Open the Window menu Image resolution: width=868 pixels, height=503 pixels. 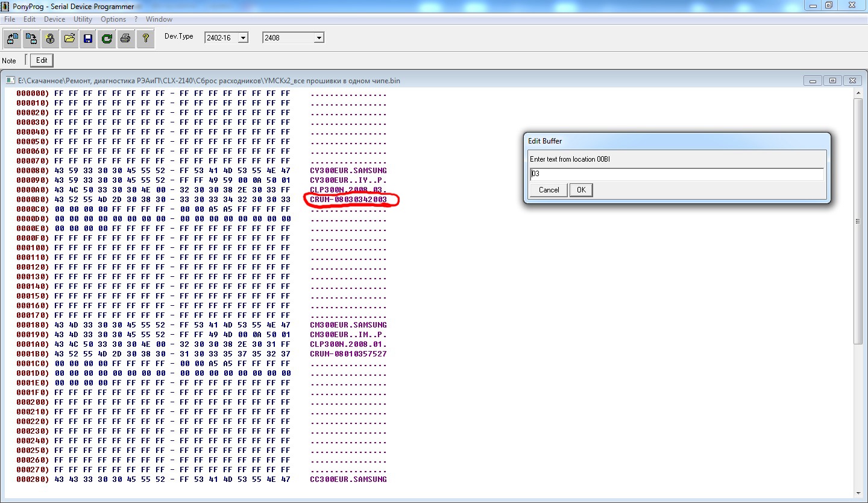[x=159, y=19]
